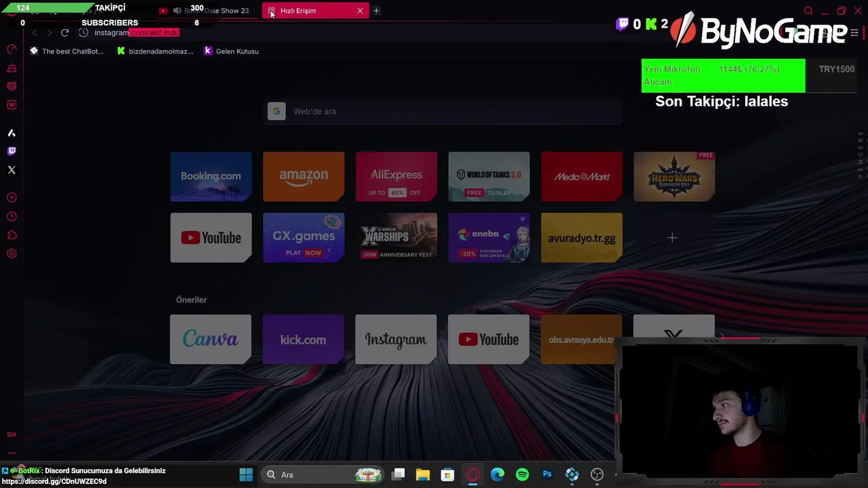868x488 pixels.
Task: Open Photoshop from taskbar
Action: tap(547, 474)
